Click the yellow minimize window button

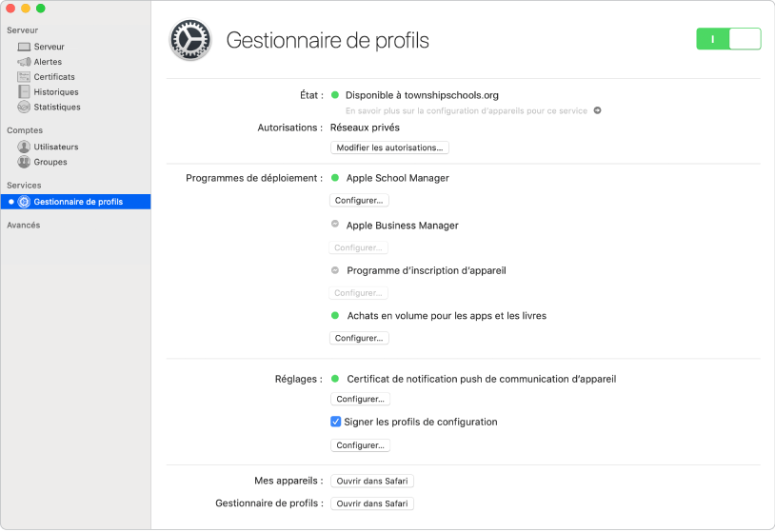pos(26,9)
